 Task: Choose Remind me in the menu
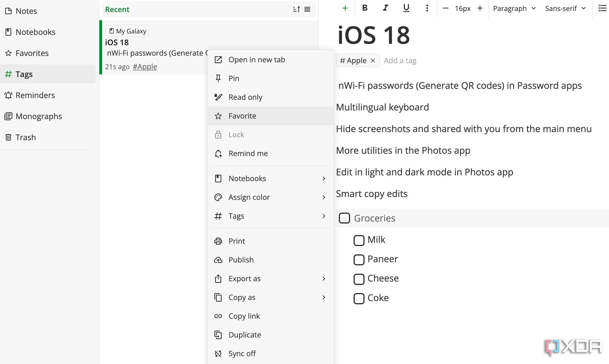tap(271, 153)
